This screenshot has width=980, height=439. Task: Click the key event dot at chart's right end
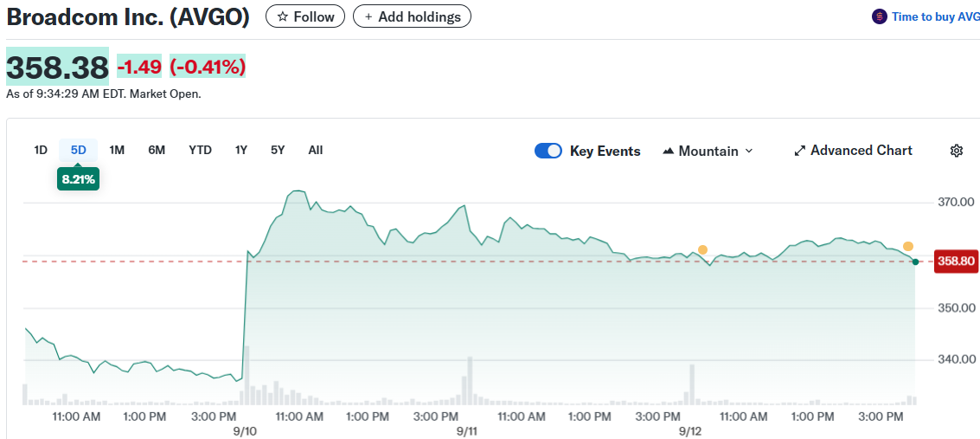coord(907,247)
